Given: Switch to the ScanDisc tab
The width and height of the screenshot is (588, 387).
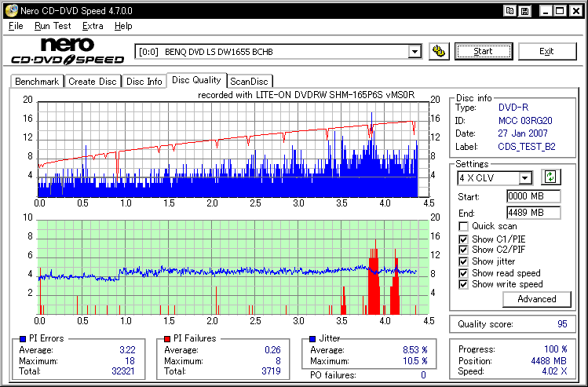Looking at the screenshot, I should click(249, 81).
